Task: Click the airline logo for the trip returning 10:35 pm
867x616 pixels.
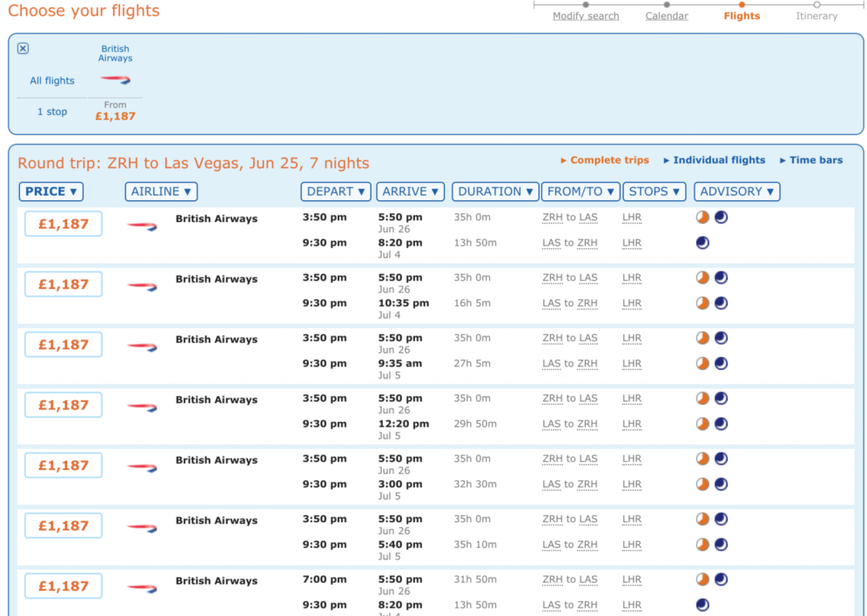Action: coord(142,286)
